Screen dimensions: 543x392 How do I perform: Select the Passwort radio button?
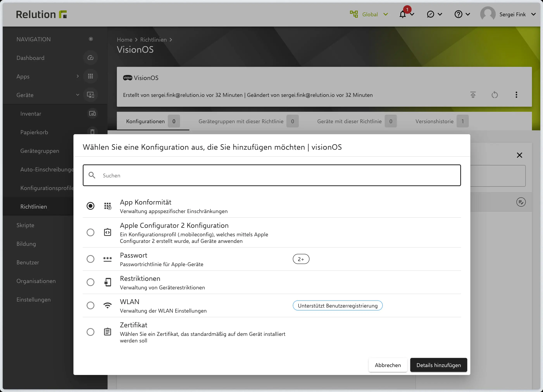point(90,259)
